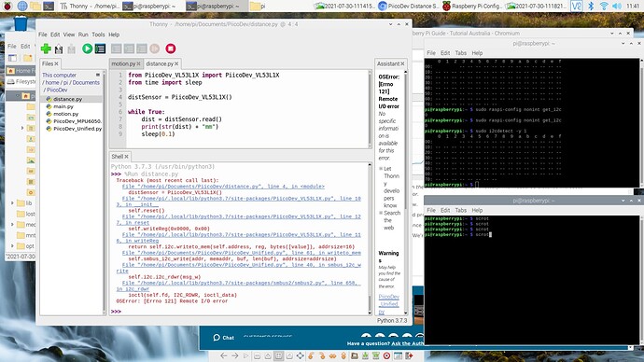Image resolution: width=644 pixels, height=362 pixels.
Task: Click the volume speaker tray icon
Action: tap(617, 6)
